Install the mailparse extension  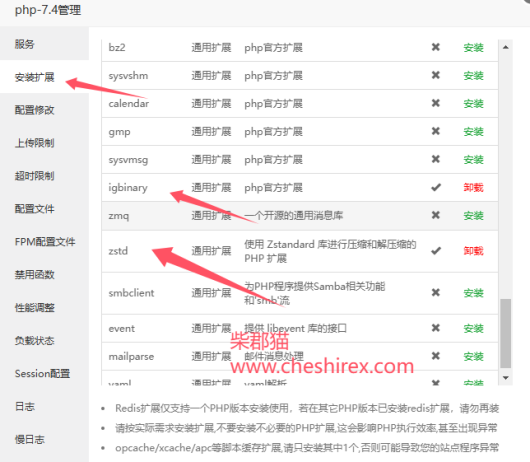click(473, 357)
